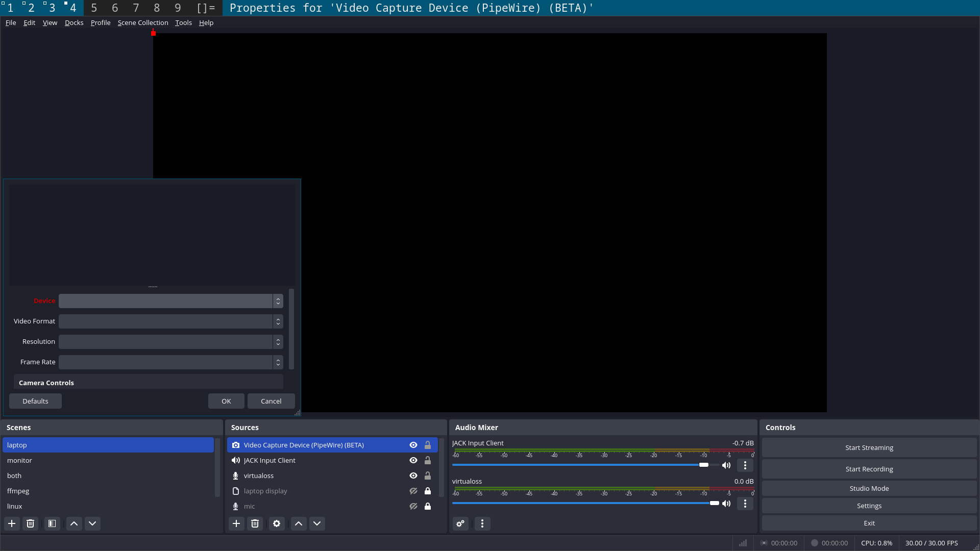Open the Tools menu
Viewport: 980px width, 551px height.
tap(183, 22)
